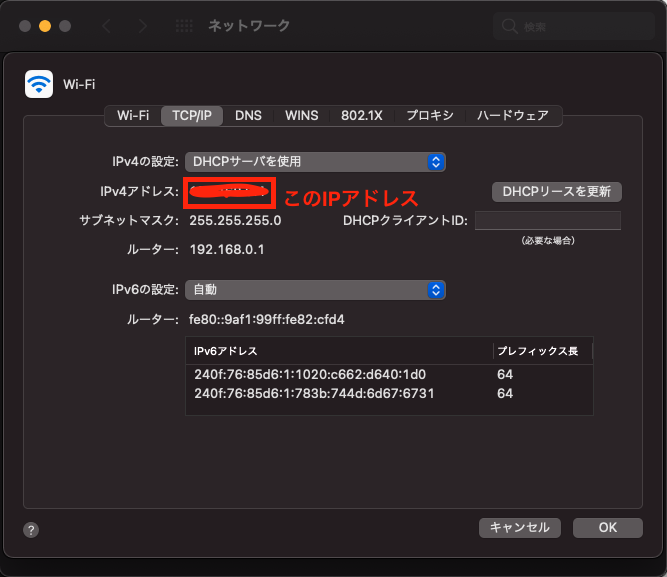Click the キャンセル button
Screen dimensions: 667x577
tap(520, 528)
